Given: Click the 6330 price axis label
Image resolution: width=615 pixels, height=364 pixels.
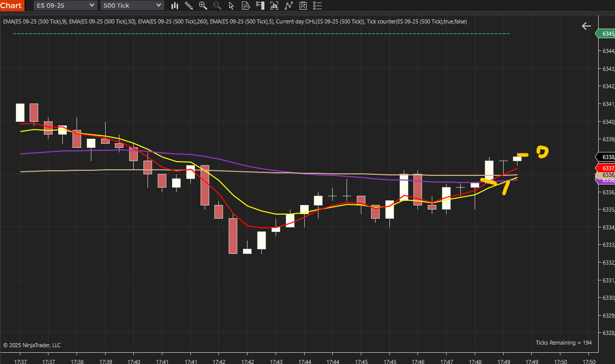Looking at the screenshot, I should pyautogui.click(x=607, y=298).
